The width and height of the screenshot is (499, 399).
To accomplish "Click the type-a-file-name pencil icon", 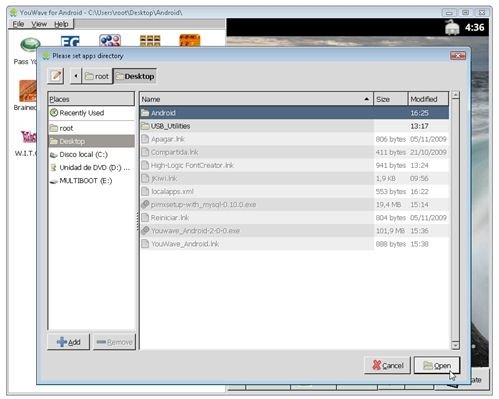I will (x=56, y=76).
